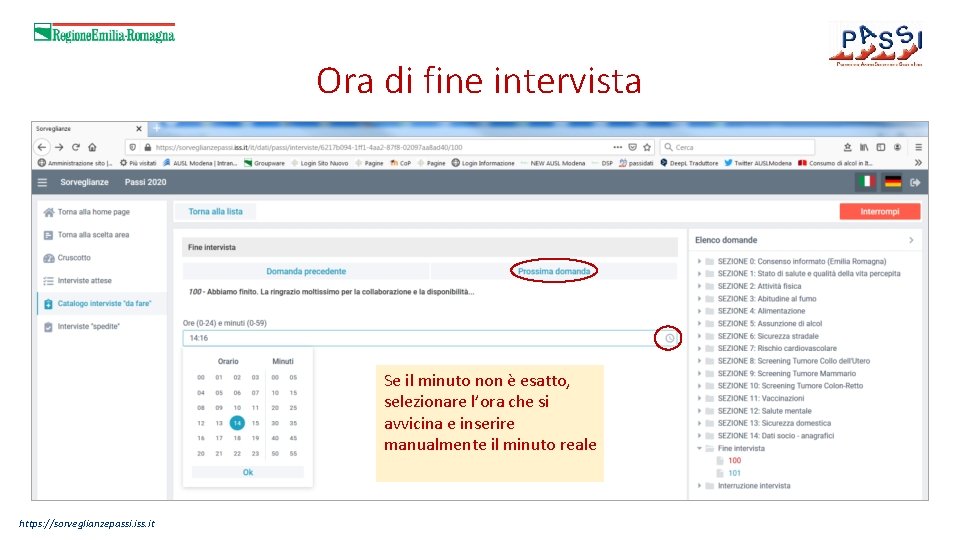Select SEZIONE 11: Vaccinazioni

[x=761, y=398]
